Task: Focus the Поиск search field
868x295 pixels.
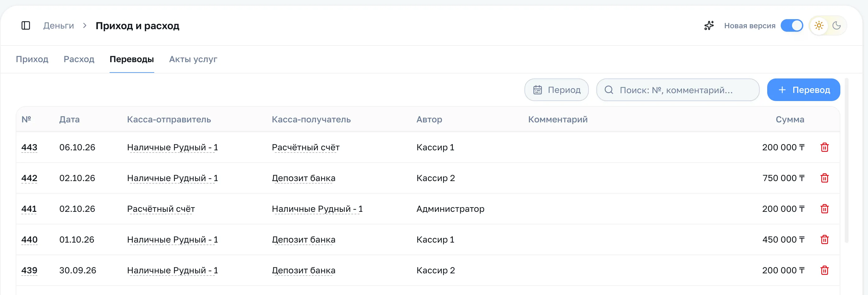Action: tap(678, 90)
